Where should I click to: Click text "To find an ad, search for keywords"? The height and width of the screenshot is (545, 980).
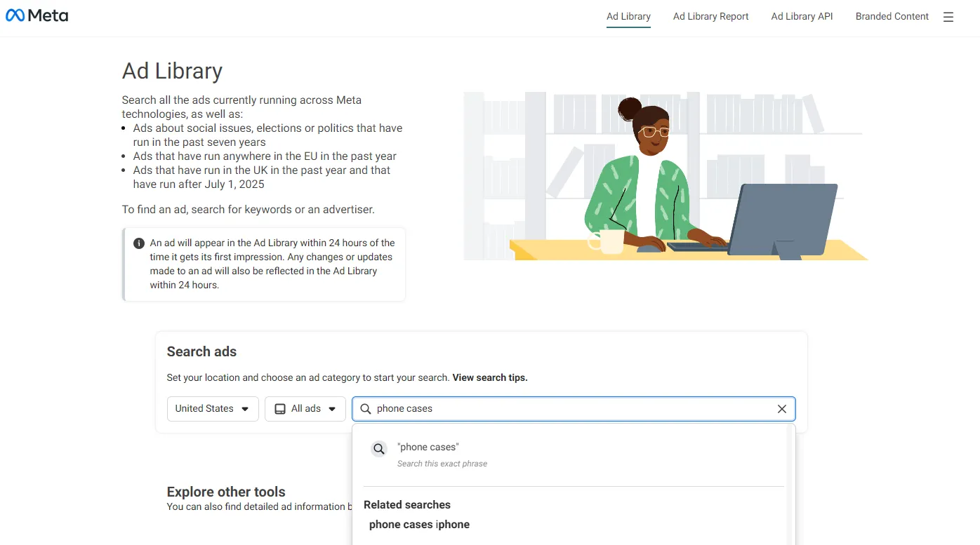click(249, 210)
